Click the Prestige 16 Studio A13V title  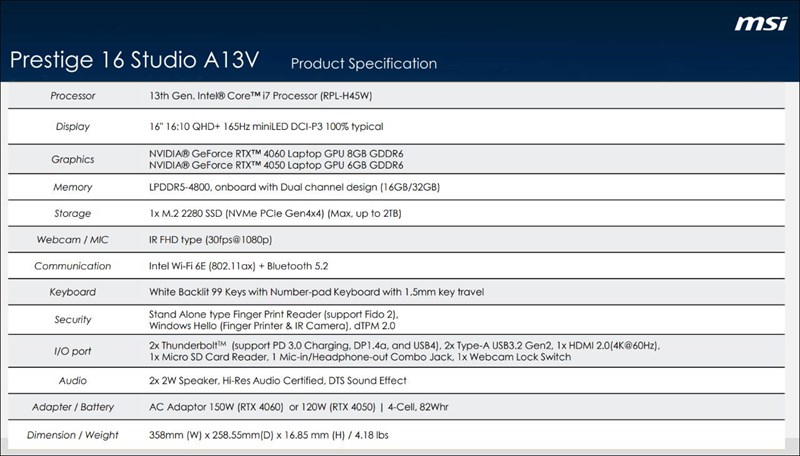134,59
